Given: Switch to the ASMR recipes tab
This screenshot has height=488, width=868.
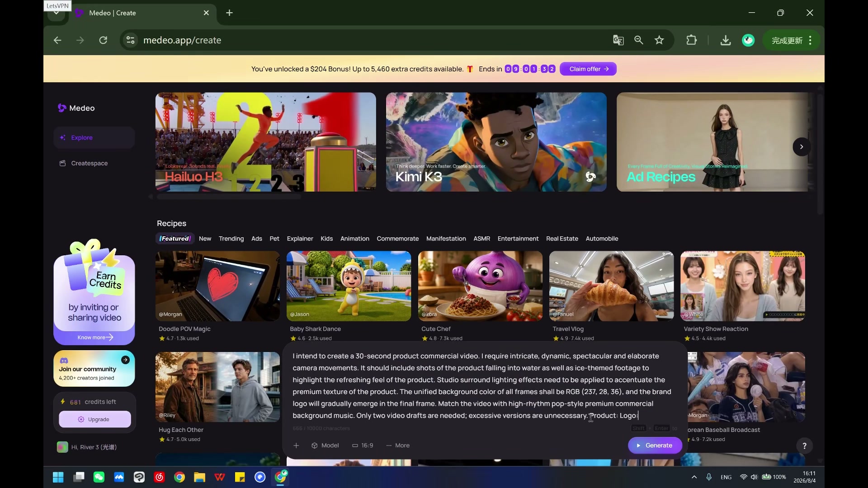Looking at the screenshot, I should point(481,239).
